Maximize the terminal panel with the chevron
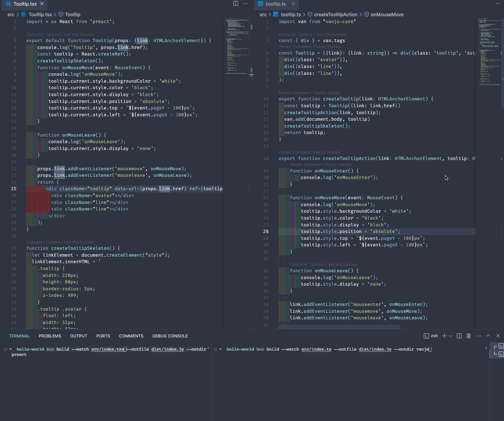Image resolution: width=504 pixels, height=421 pixels. pyautogui.click(x=488, y=336)
